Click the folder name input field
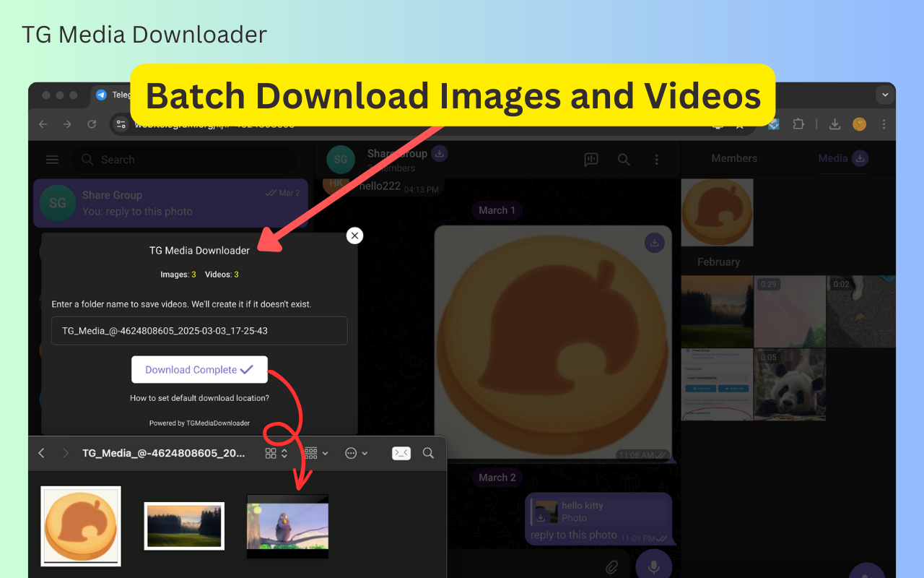The width and height of the screenshot is (924, 578). 199,330
